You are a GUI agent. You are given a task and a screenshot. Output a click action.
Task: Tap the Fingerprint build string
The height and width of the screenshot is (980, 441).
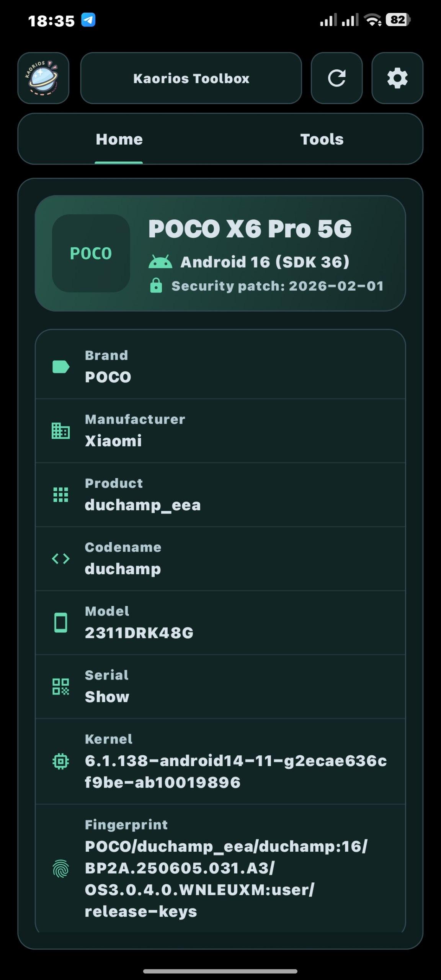tap(226, 879)
